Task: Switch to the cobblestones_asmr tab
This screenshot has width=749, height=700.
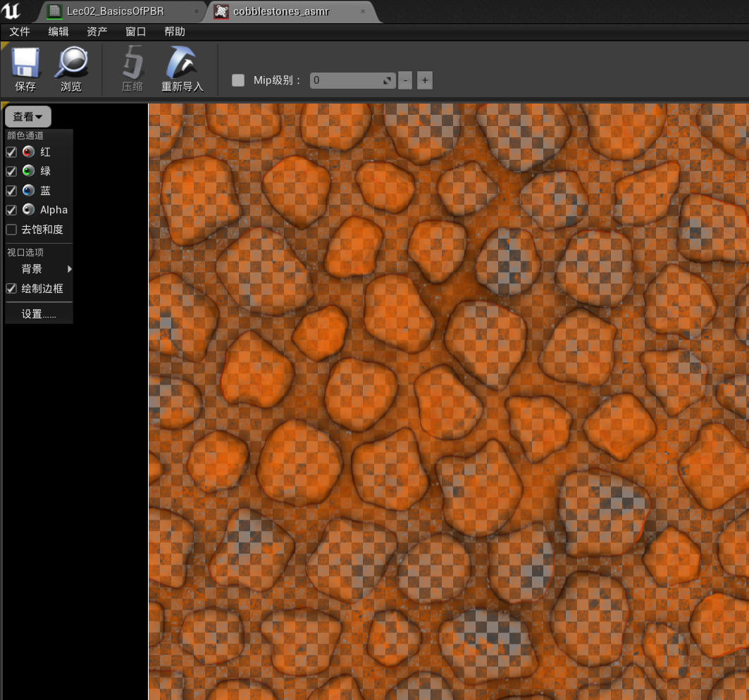Action: tap(292, 11)
